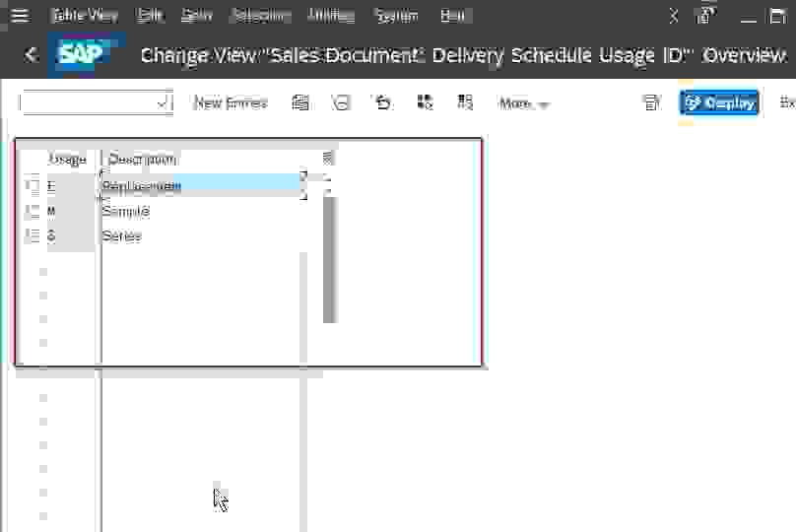Image resolution: width=796 pixels, height=532 pixels.
Task: Open the Table View menu
Action: [85, 16]
